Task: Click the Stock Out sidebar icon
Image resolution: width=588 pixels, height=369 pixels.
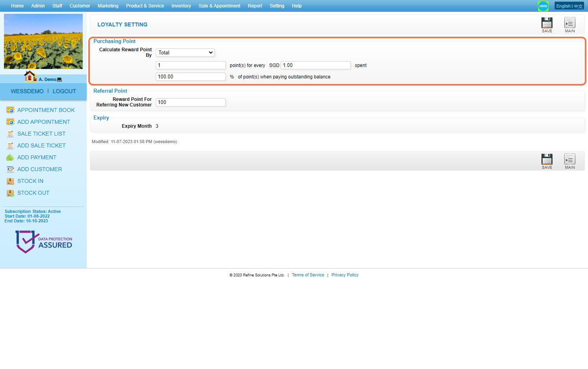Action: tap(10, 193)
